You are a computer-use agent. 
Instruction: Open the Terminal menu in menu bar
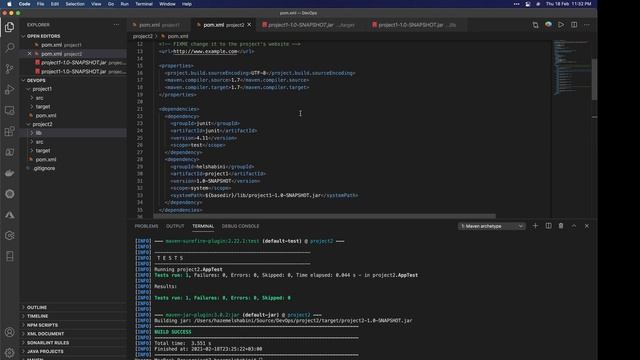tap(144, 4)
